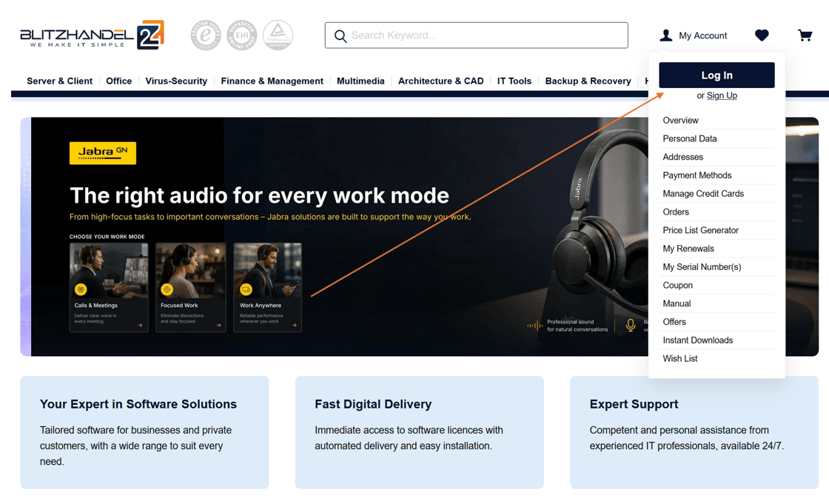
Task: Open the Focused Work card thumbnail
Action: click(191, 270)
